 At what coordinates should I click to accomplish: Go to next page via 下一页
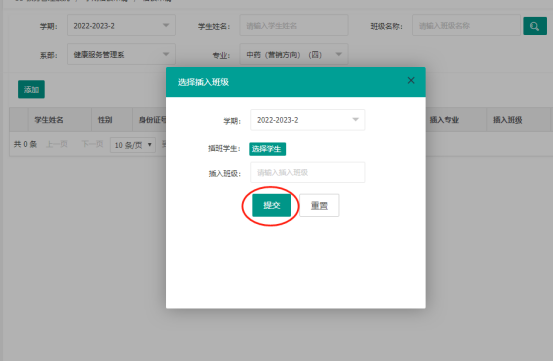point(92,144)
